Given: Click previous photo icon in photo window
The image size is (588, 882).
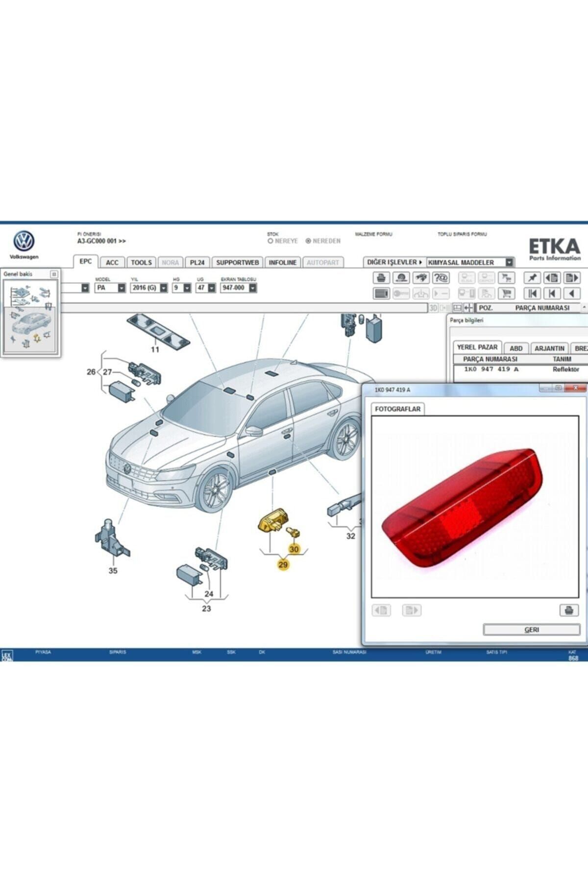Looking at the screenshot, I should tap(382, 610).
